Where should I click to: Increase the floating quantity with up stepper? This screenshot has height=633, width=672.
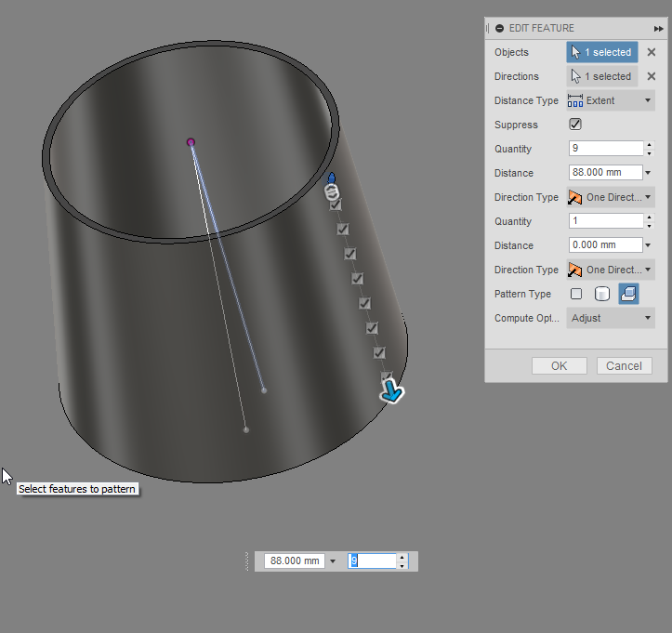click(402, 558)
